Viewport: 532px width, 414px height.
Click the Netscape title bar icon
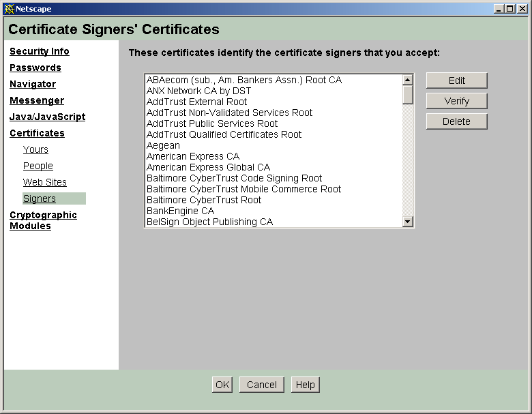(9, 9)
